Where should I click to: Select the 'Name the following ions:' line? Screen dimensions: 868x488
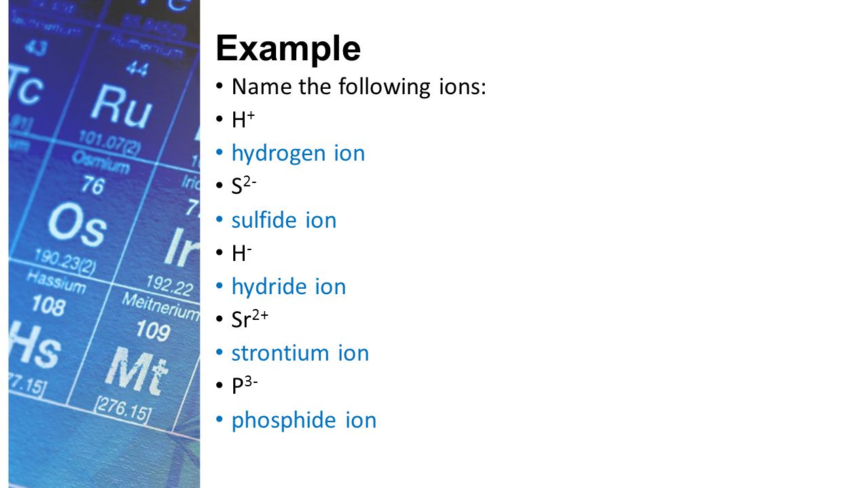tap(359, 87)
